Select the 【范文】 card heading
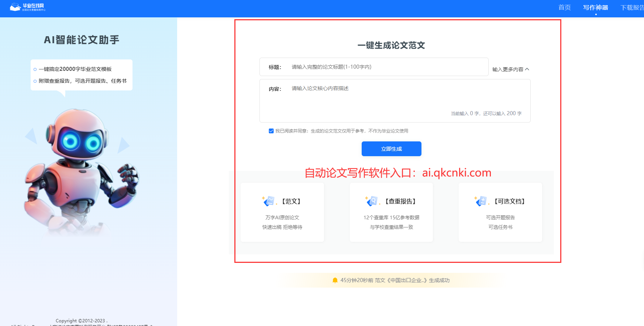 [291, 201]
